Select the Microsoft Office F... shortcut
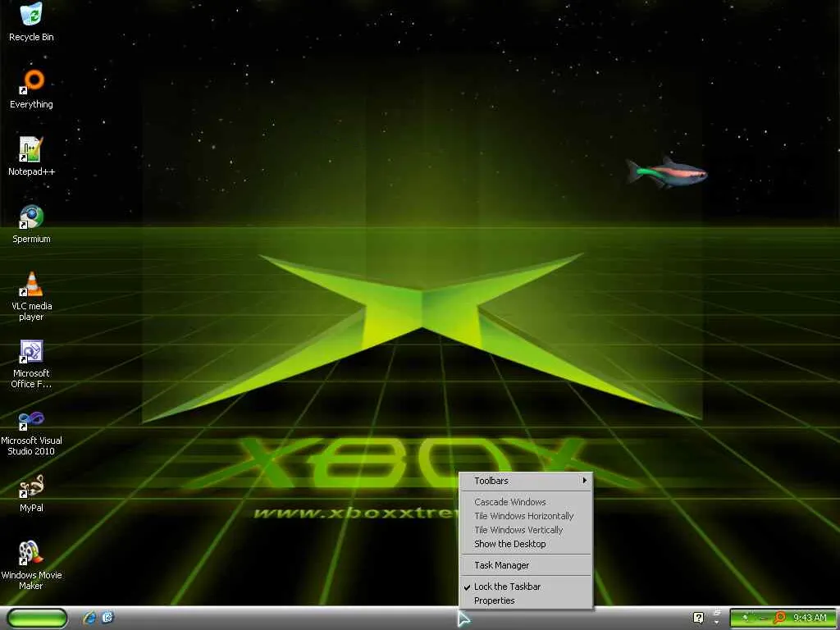This screenshot has width=840, height=630. (x=31, y=363)
